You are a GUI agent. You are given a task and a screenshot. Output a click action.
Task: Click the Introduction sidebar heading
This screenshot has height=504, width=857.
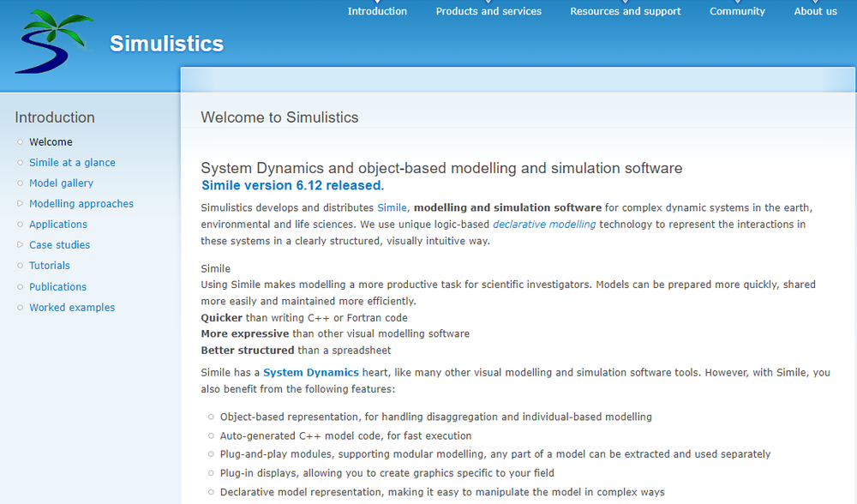(x=55, y=117)
